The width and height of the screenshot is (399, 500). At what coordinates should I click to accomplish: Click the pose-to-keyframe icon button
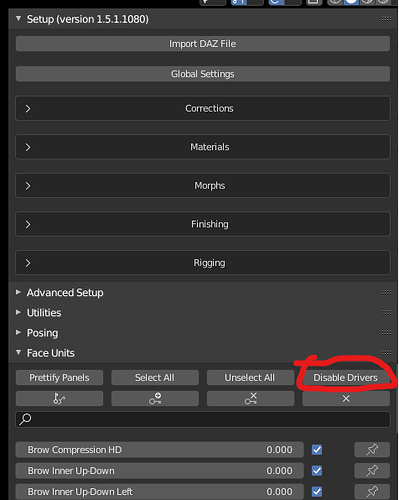pyautogui.click(x=59, y=399)
